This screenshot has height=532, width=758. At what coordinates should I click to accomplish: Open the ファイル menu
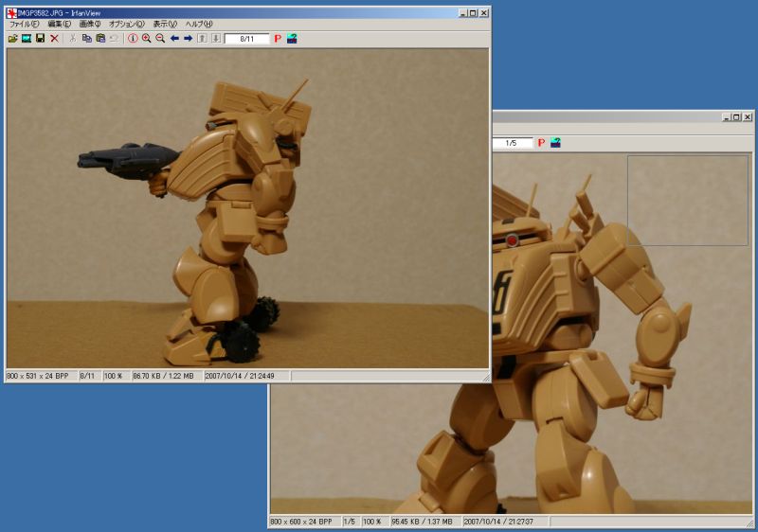coord(25,24)
